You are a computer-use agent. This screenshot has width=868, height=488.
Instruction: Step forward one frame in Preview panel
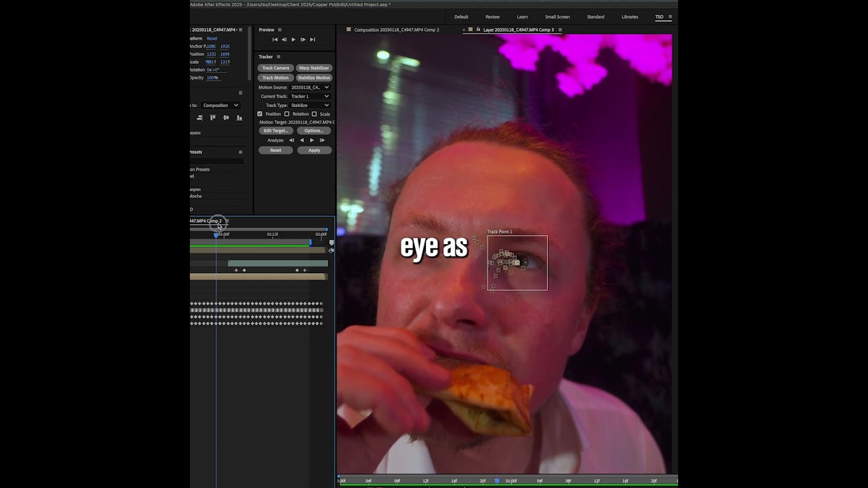[302, 40]
